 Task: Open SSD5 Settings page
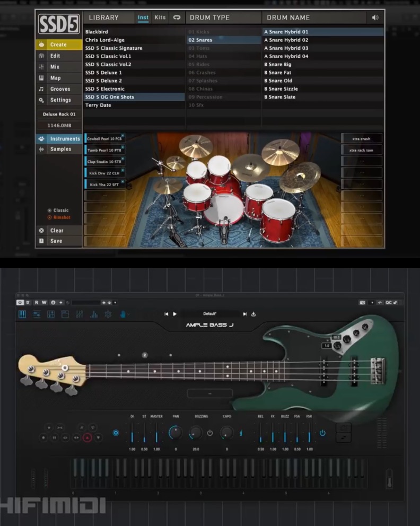click(x=60, y=100)
